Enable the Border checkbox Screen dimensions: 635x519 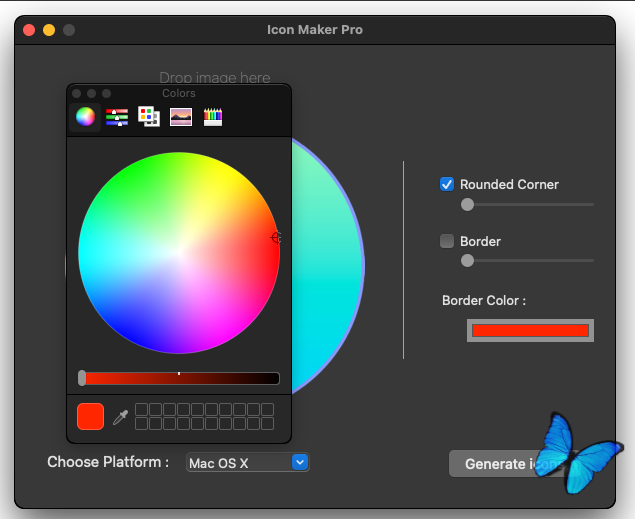point(447,241)
